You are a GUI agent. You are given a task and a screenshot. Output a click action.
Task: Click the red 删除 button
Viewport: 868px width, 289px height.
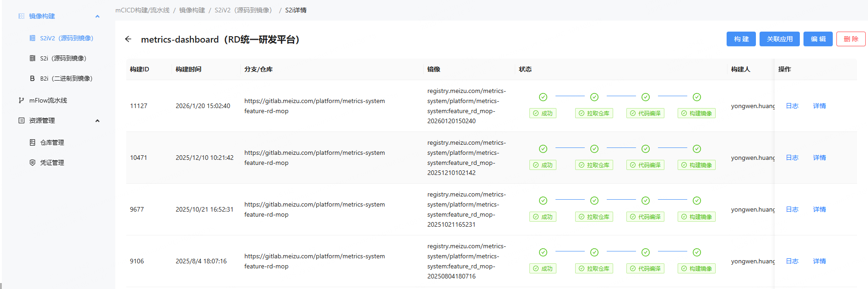(x=851, y=39)
